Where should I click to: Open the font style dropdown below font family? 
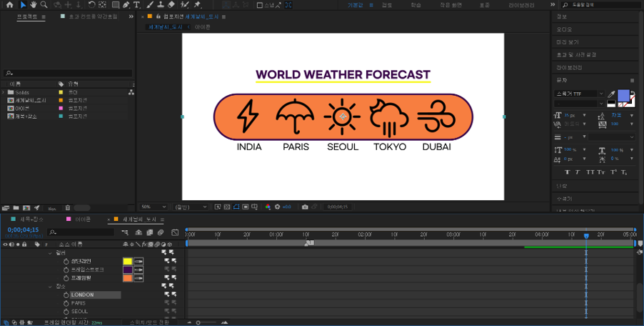[x=579, y=104]
